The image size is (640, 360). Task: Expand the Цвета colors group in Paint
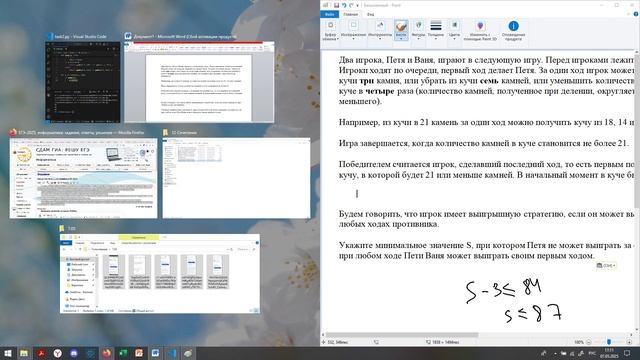[x=454, y=31]
